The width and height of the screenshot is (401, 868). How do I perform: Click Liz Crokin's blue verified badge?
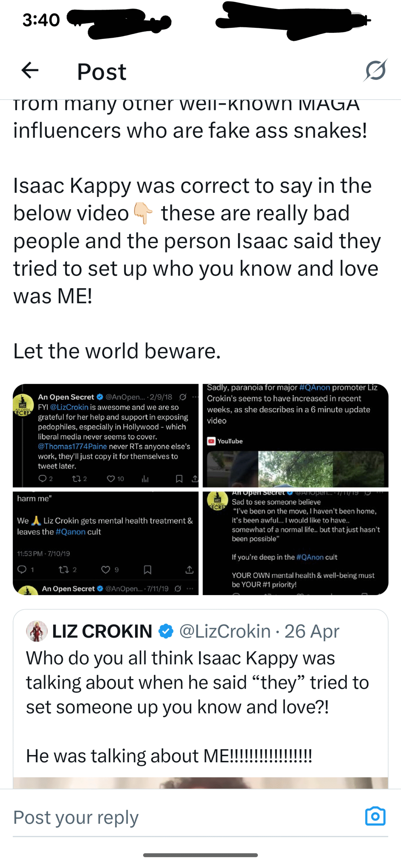coord(166,631)
